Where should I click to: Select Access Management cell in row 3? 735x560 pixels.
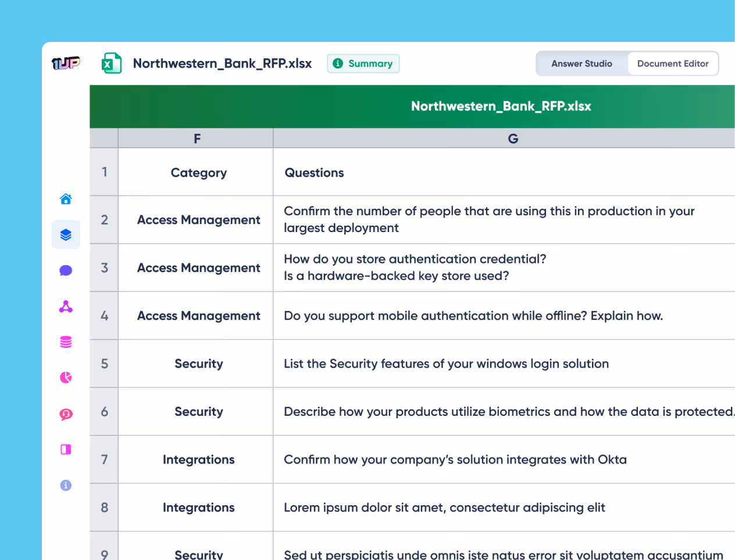click(196, 268)
